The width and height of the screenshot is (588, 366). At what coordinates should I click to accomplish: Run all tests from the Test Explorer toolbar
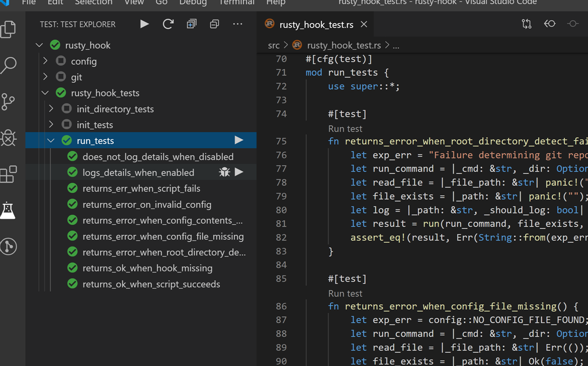coord(144,24)
